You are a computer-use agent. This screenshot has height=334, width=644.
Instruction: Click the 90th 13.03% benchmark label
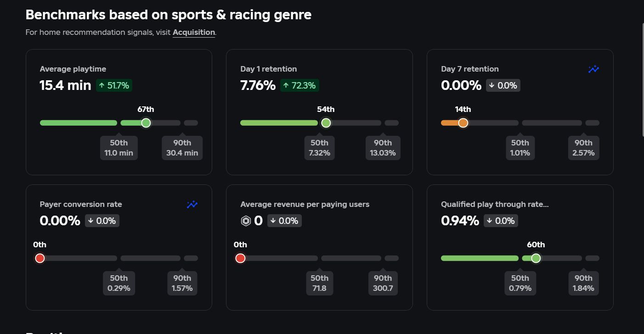click(x=383, y=148)
